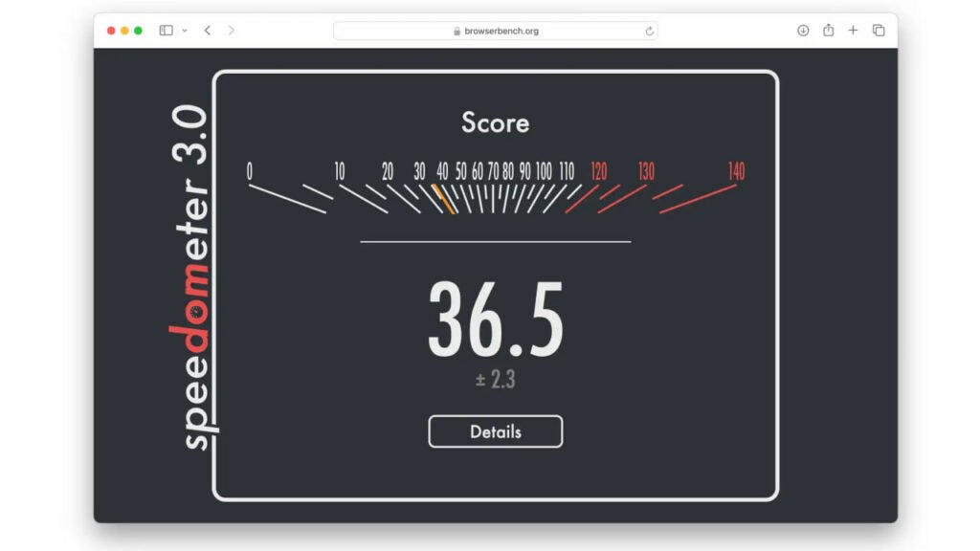Click the forward navigation arrow
The height and width of the screenshot is (551, 980).
tap(230, 30)
